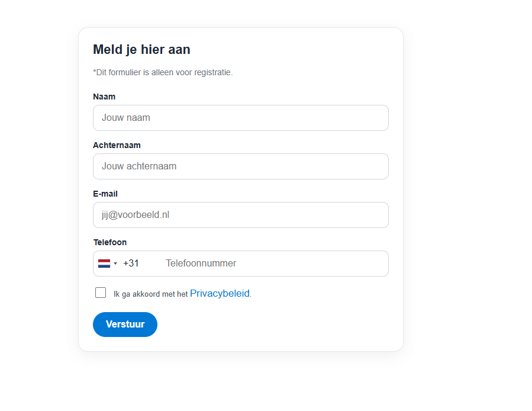Open the country code dropdown arrow
The width and height of the screenshot is (532, 411).
click(115, 264)
